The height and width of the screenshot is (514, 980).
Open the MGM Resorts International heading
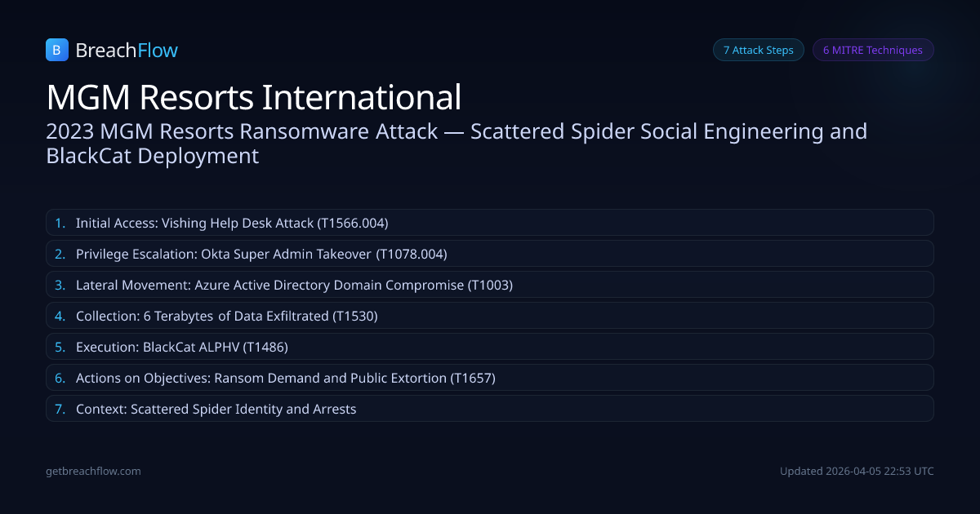coord(254,97)
